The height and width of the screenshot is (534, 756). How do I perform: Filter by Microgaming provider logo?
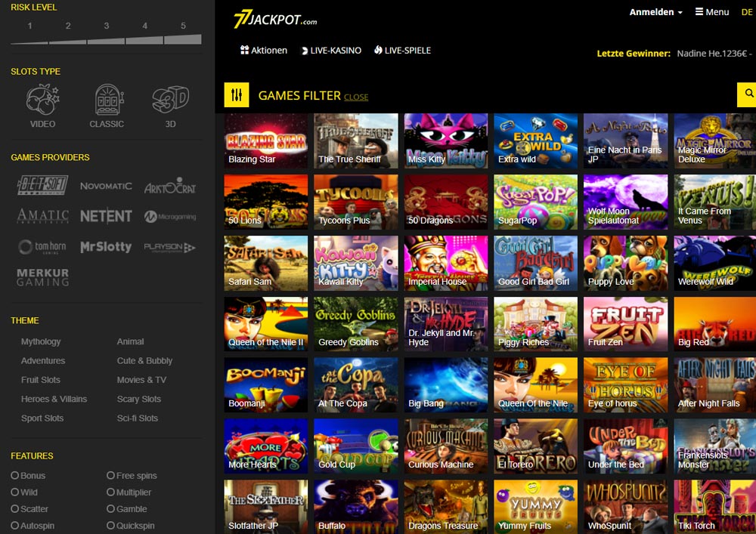point(170,217)
